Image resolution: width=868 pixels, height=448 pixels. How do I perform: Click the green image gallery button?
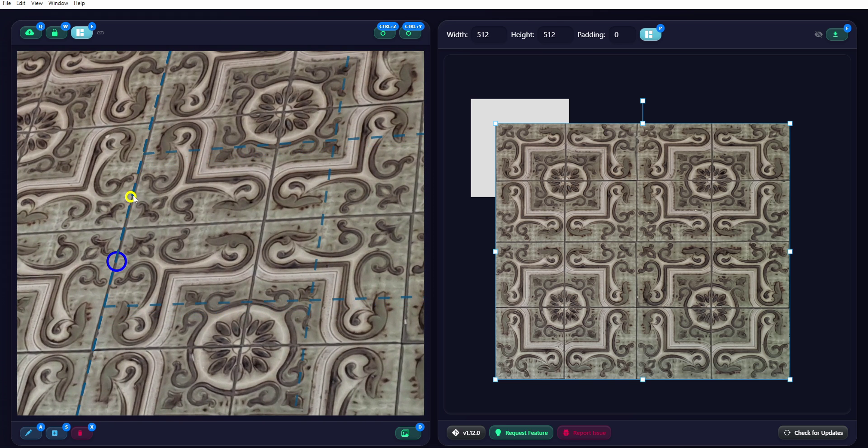click(x=406, y=433)
